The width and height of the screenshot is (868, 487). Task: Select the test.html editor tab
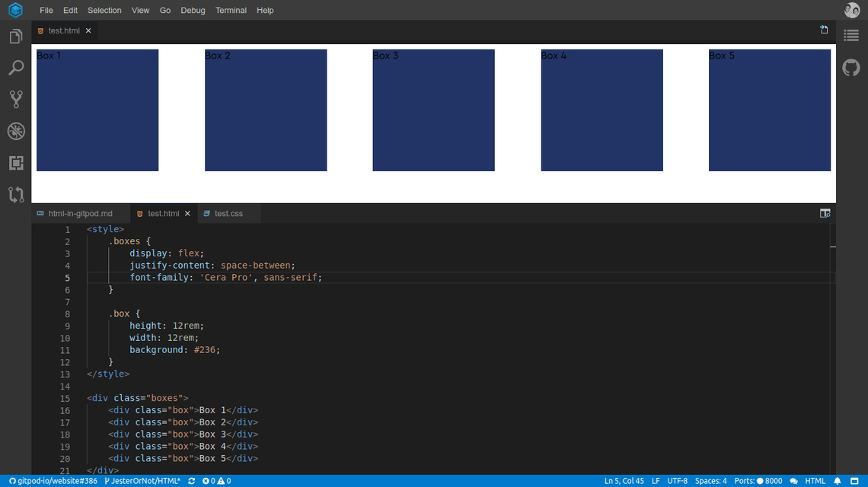163,214
